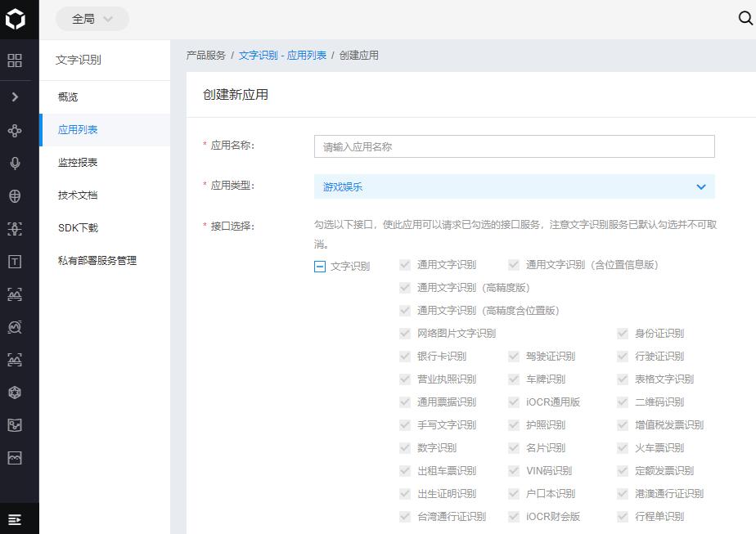Toggle the 护照识别 checkbox
756x534 pixels.
(514, 425)
